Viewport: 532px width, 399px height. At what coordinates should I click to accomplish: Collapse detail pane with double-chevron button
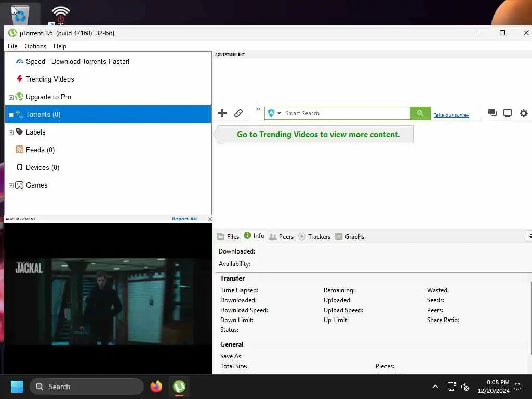pyautogui.click(x=529, y=236)
